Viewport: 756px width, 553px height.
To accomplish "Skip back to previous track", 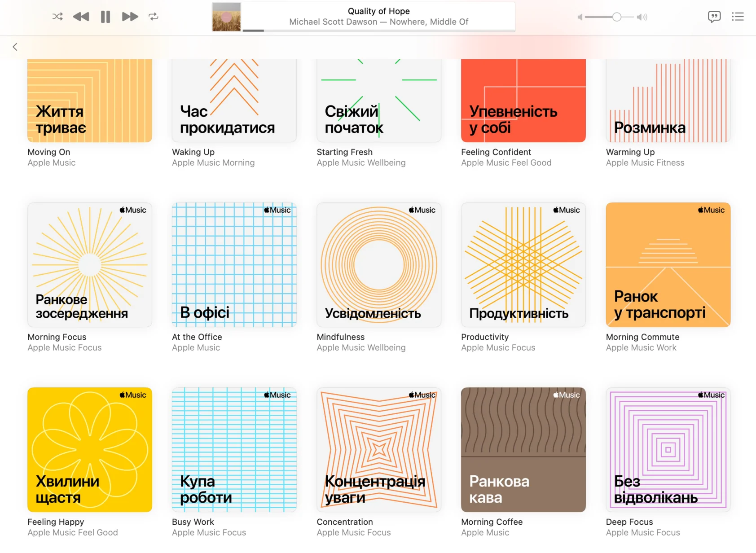I will [x=81, y=17].
